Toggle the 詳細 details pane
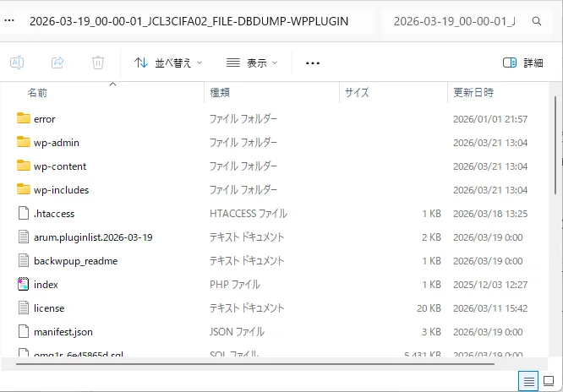The height and width of the screenshot is (392, 563). tap(522, 63)
